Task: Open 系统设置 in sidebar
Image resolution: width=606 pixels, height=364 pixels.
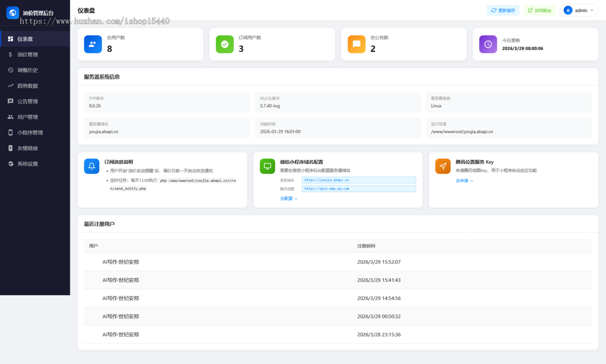Action: coord(35,164)
